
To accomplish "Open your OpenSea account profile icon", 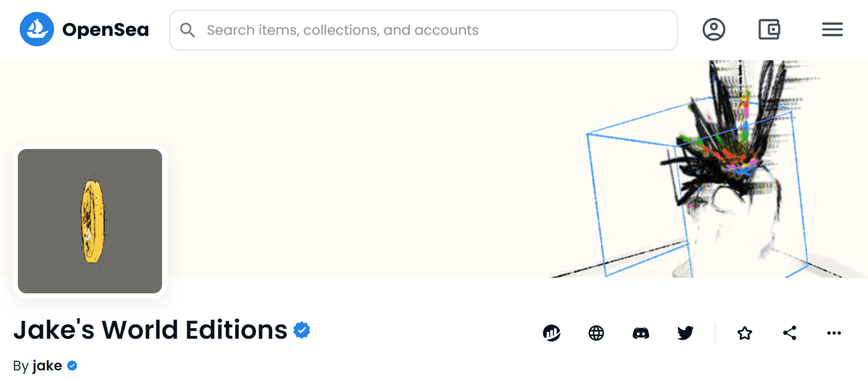I will pyautogui.click(x=714, y=29).
